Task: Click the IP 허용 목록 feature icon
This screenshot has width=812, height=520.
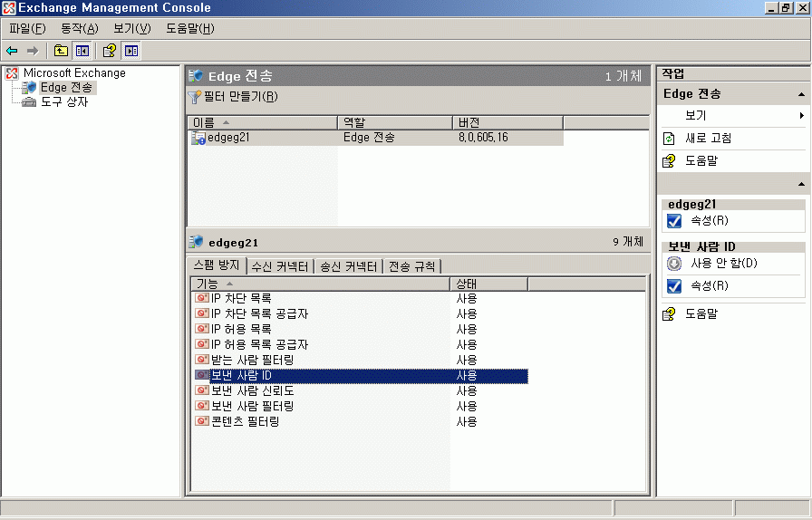Action: pyautogui.click(x=201, y=329)
